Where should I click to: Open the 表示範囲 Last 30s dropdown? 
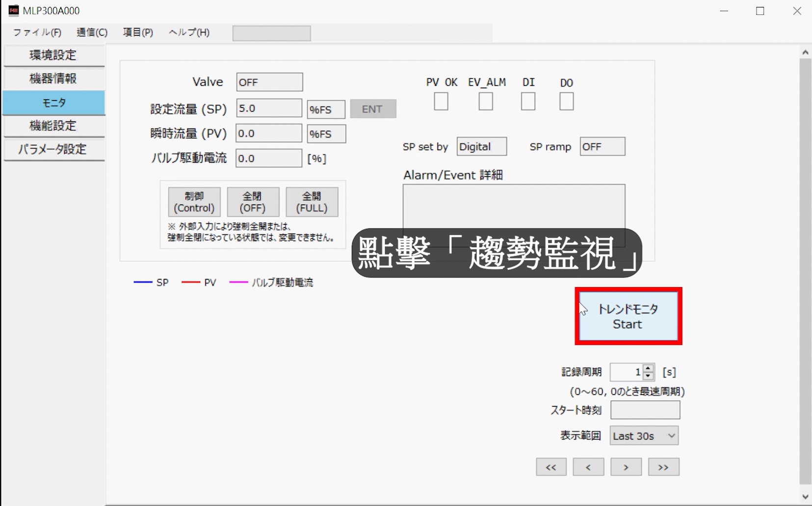click(x=644, y=436)
